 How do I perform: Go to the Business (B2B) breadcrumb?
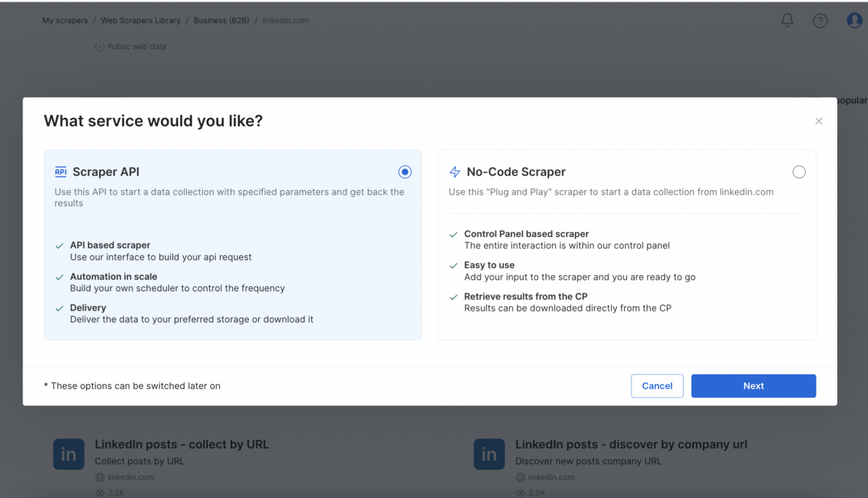point(221,20)
